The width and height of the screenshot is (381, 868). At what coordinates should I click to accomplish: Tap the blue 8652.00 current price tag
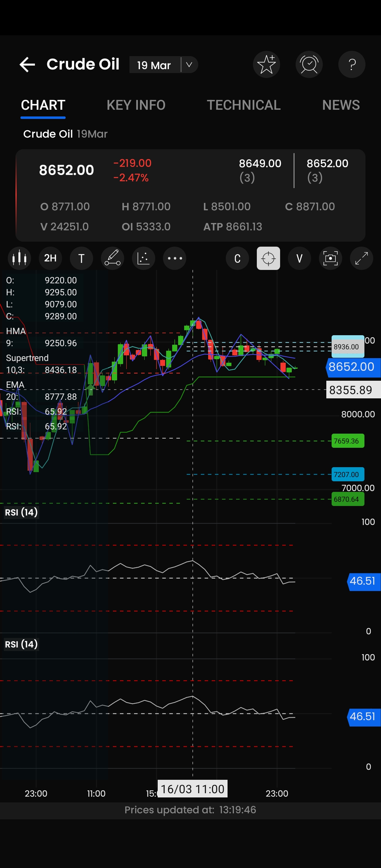tap(353, 367)
